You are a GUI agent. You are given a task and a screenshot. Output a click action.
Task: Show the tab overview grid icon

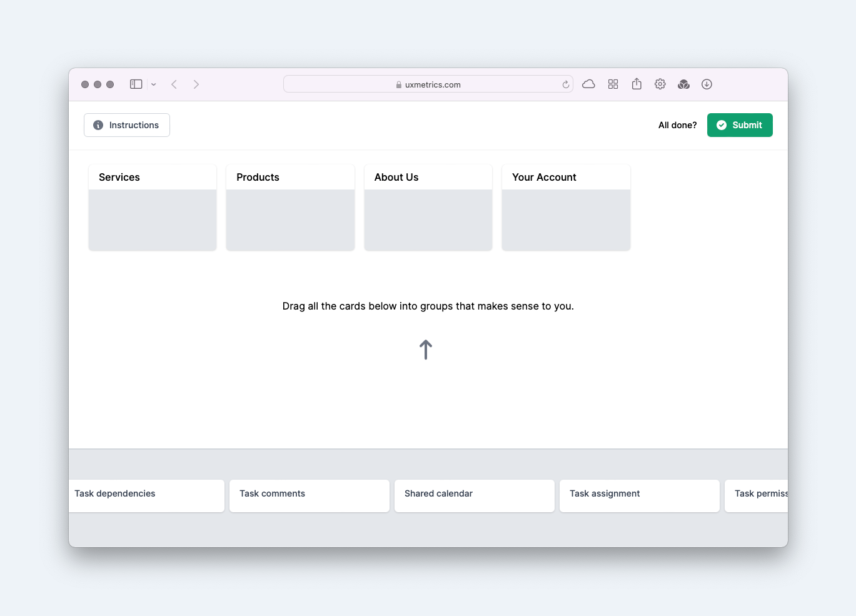613,84
